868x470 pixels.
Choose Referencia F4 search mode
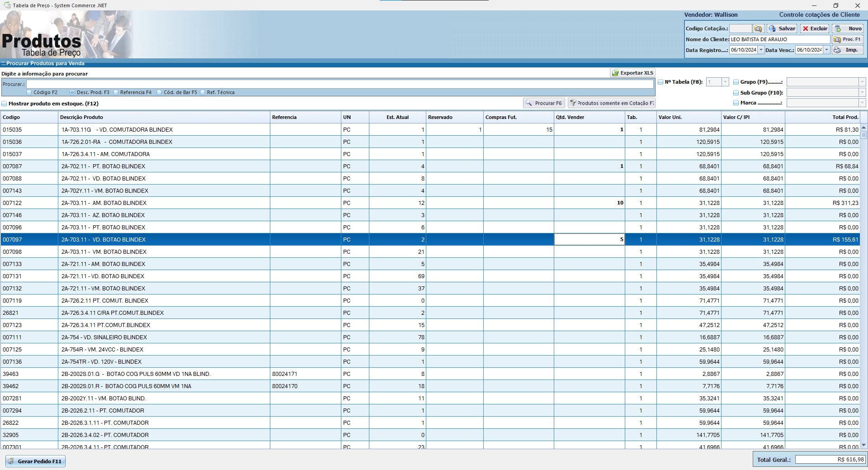[116, 92]
